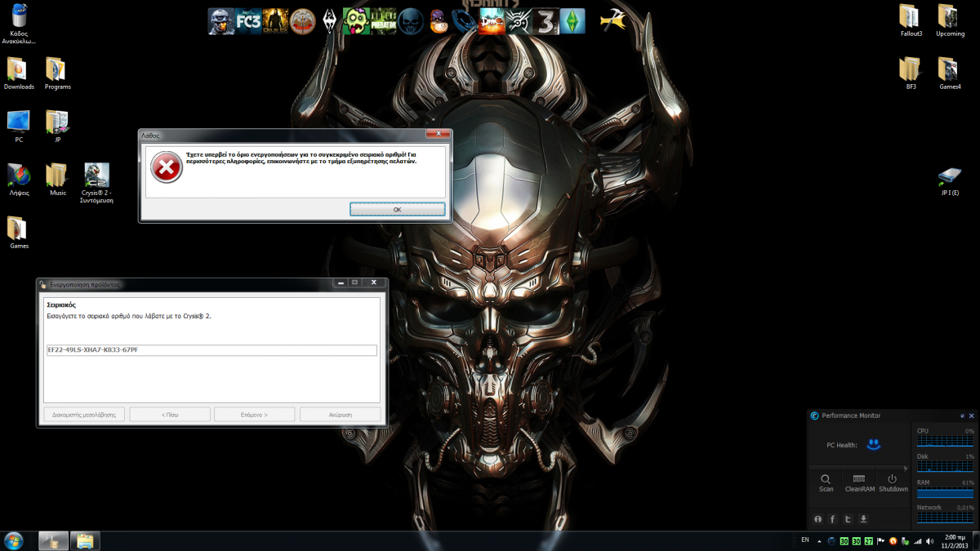Collapse the Performance Monitor widget
Image resolution: width=980 pixels, height=551 pixels.
pyautogui.click(x=962, y=416)
